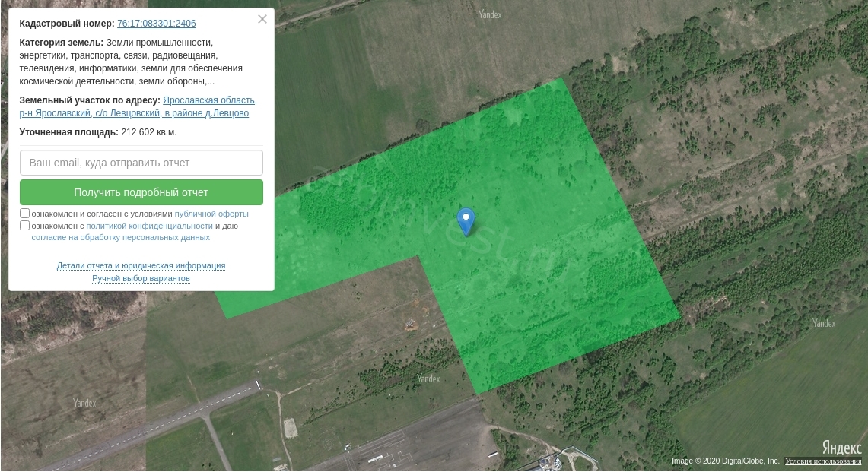The image size is (868, 472).
Task: Open Условия использования map terms link
Action: pos(823,461)
